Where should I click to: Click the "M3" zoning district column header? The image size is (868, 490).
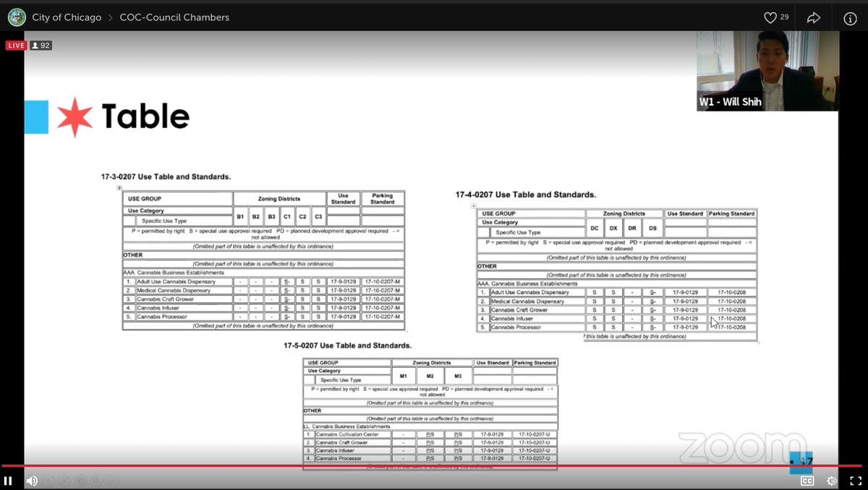(x=458, y=376)
